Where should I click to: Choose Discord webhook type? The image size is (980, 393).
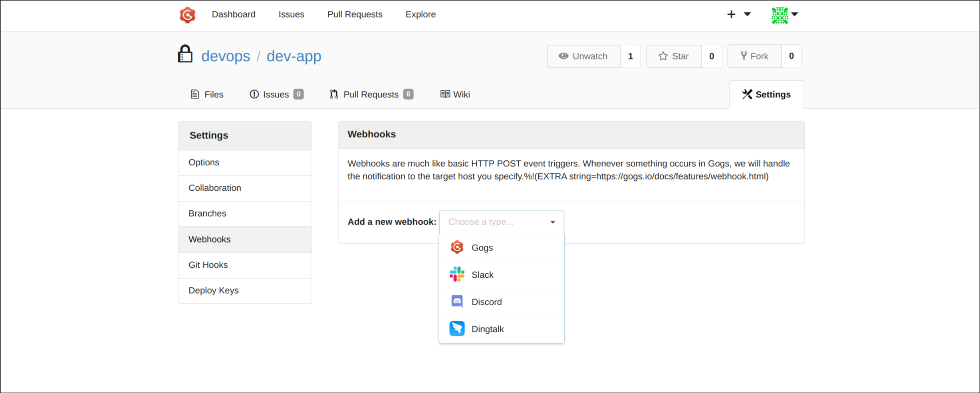(501, 302)
